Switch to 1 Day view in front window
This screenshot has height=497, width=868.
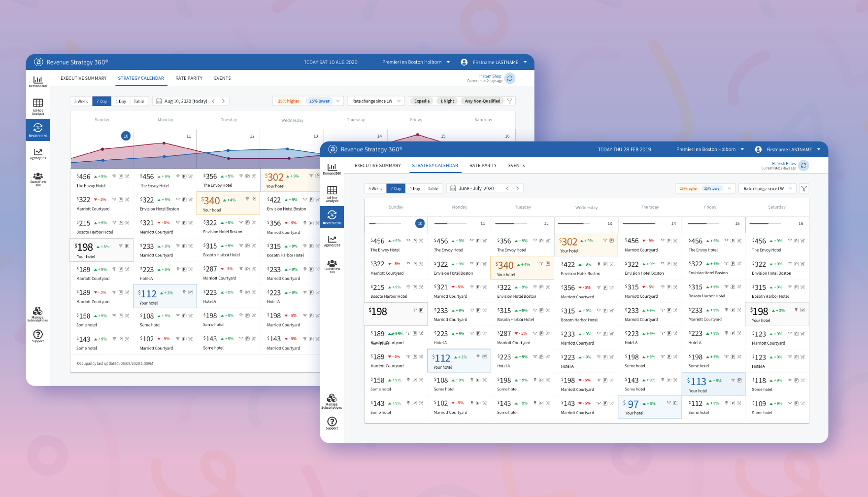[x=415, y=188]
